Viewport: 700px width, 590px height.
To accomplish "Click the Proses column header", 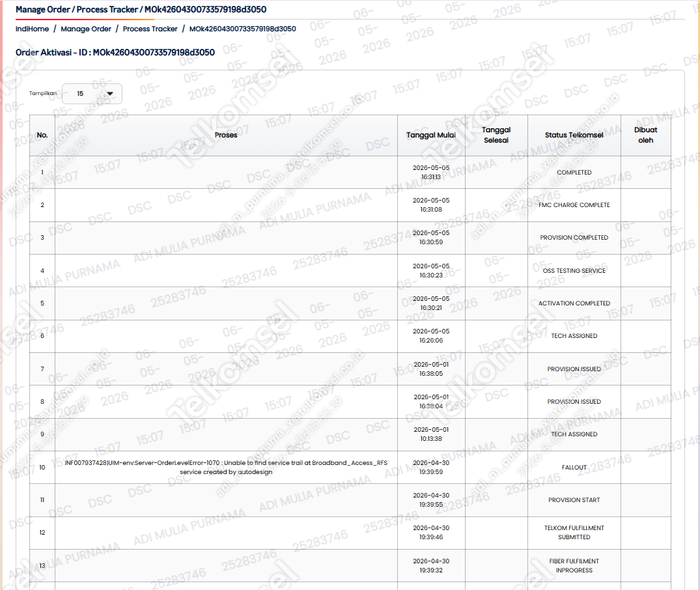I will pyautogui.click(x=226, y=135).
